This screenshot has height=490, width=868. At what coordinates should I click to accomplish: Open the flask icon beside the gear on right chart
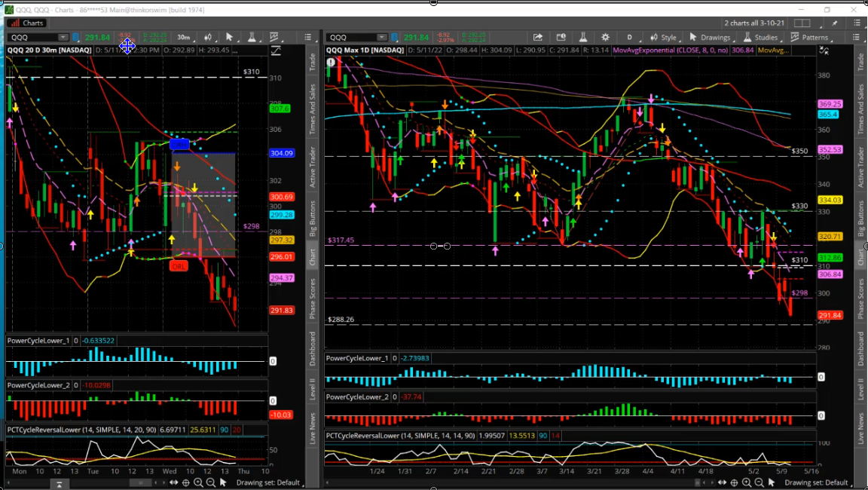pos(583,38)
